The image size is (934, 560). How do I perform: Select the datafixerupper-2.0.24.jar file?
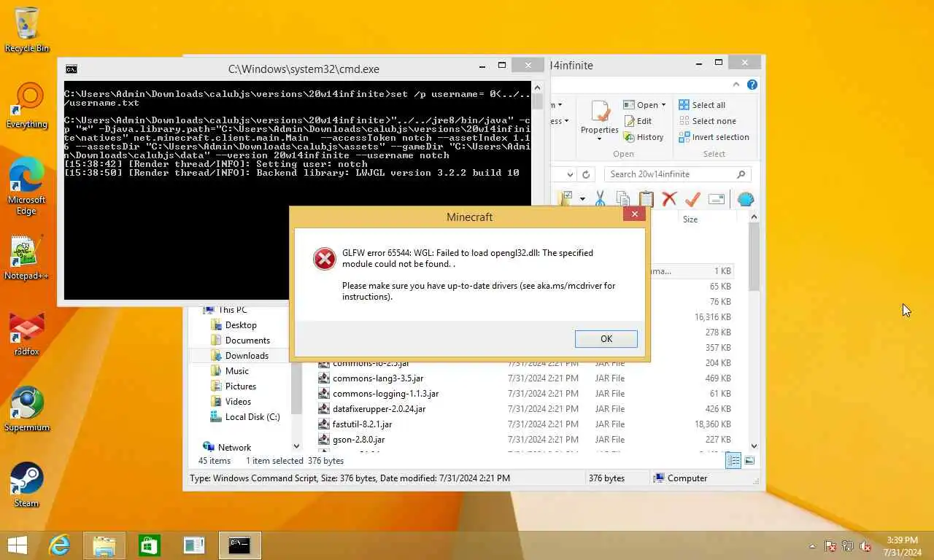tap(379, 409)
